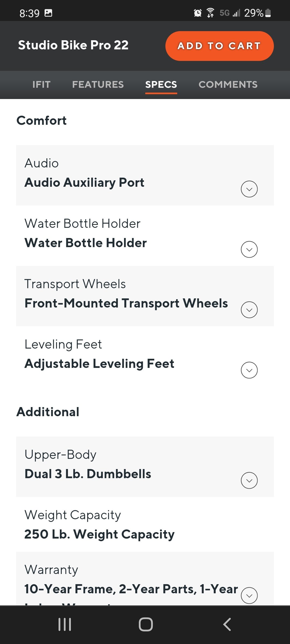
Task: Tap the Android home button icon
Action: point(146,624)
